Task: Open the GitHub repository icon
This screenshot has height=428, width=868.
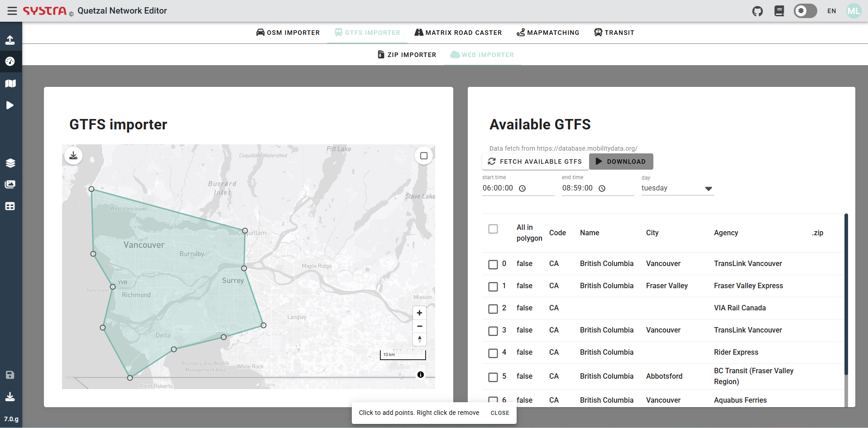Action: pyautogui.click(x=758, y=11)
